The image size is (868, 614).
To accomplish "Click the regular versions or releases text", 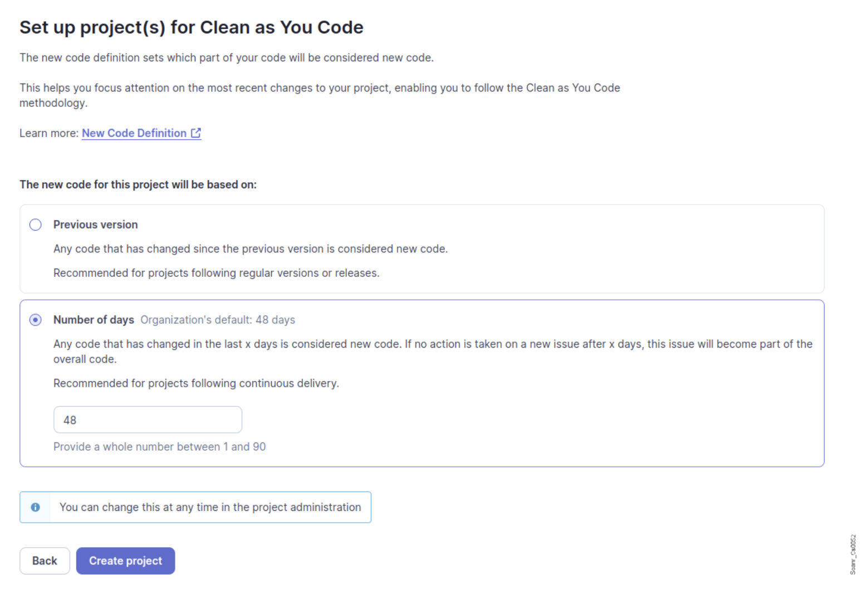I will click(x=216, y=272).
